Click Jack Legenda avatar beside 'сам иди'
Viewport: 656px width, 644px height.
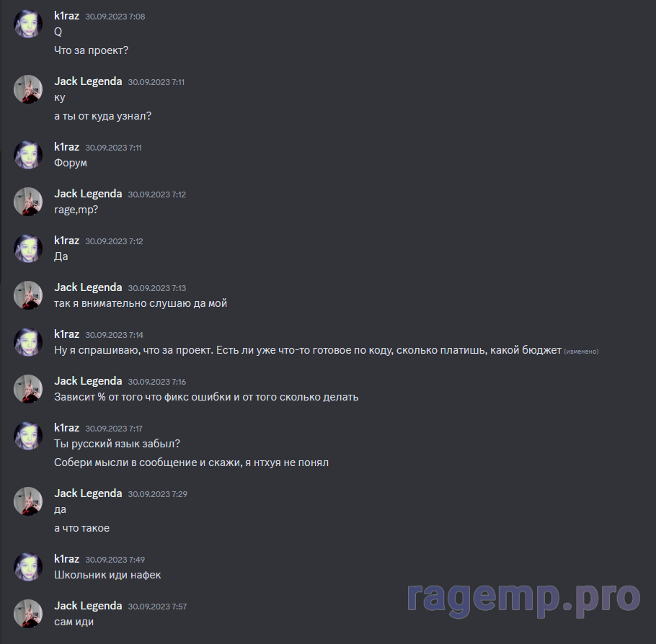coord(28,614)
